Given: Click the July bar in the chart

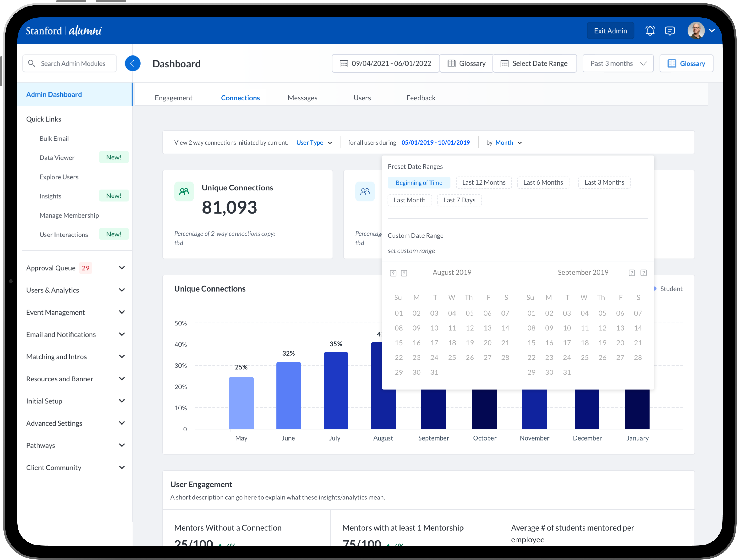Looking at the screenshot, I should [x=335, y=390].
